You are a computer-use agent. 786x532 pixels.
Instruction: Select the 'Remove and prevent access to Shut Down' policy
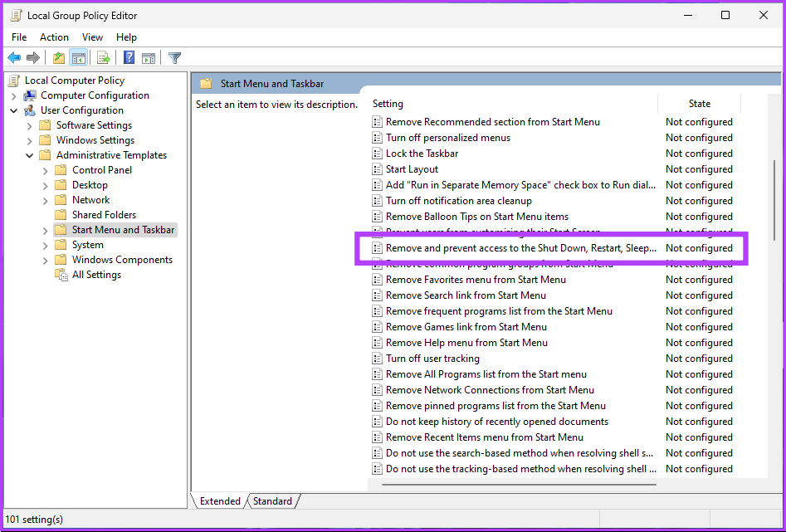click(x=522, y=248)
